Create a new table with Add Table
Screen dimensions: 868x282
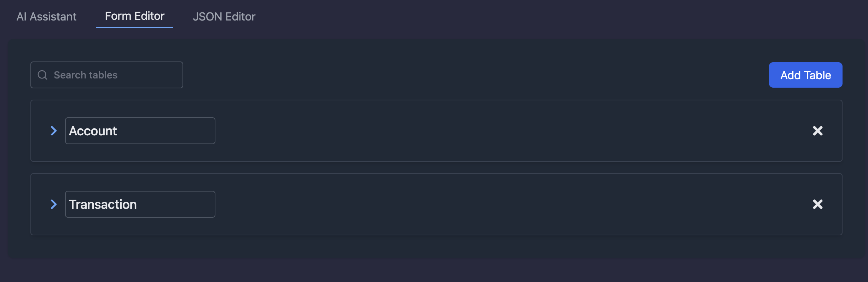coord(805,75)
